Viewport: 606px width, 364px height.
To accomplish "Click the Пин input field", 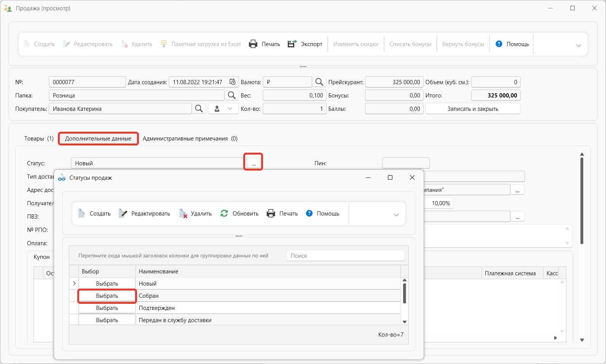I will tap(406, 163).
